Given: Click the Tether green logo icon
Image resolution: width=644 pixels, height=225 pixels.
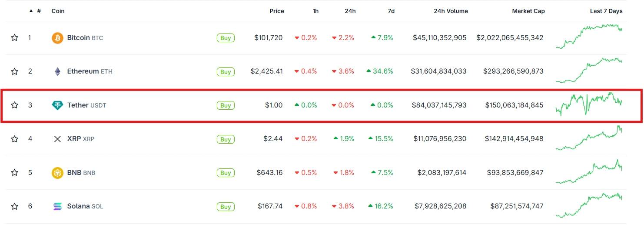Looking at the screenshot, I should tap(57, 105).
